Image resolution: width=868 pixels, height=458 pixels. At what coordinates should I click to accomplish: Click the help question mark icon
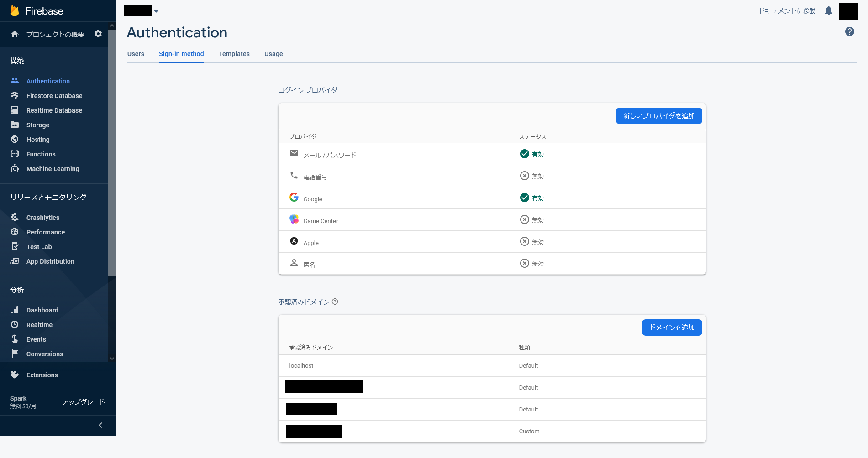[x=849, y=31]
